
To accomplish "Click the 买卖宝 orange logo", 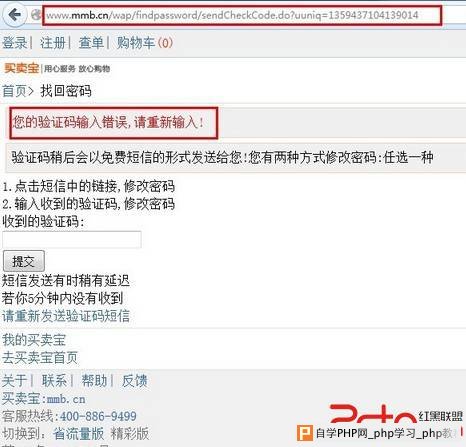I will click(22, 68).
